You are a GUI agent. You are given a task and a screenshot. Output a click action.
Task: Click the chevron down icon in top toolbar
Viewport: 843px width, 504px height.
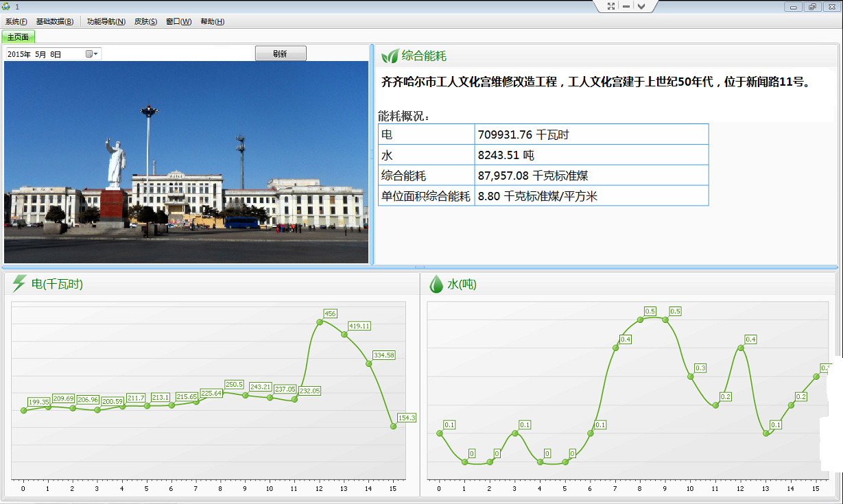click(x=641, y=6)
